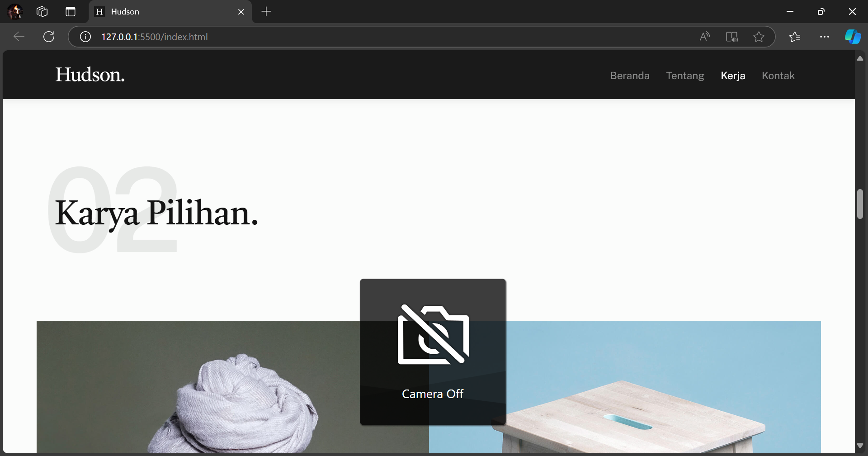This screenshot has width=868, height=456.
Task: Open the Workspaces icon
Action: (42, 12)
